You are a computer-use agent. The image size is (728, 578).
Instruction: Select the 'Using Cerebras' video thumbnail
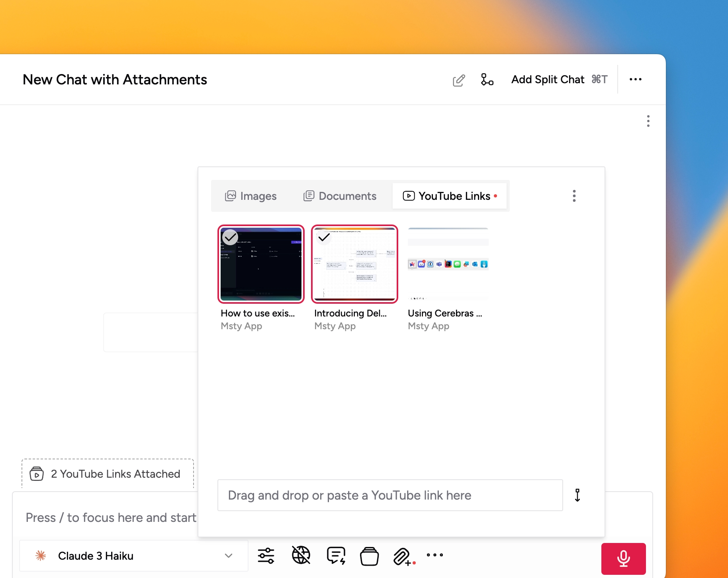(447, 264)
